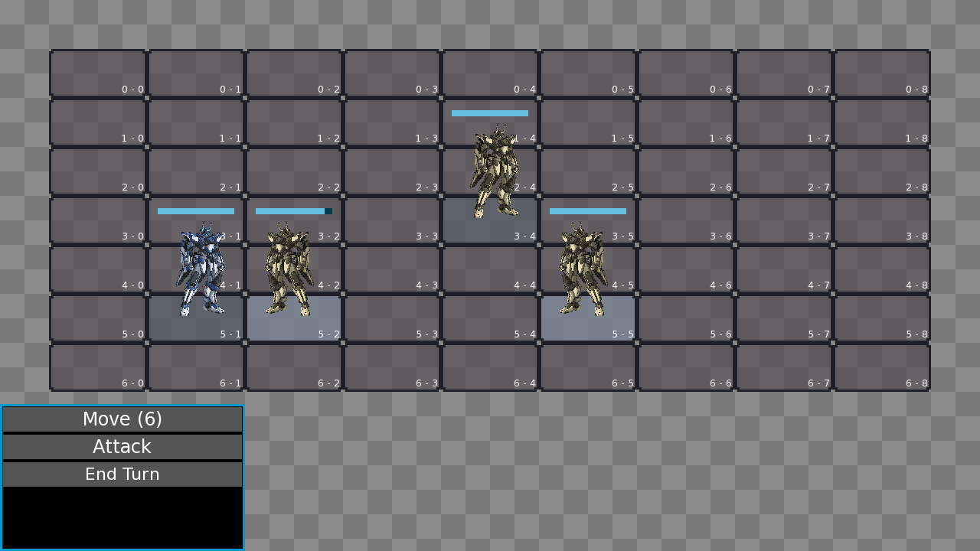Select grid tile 5-6

686,318
